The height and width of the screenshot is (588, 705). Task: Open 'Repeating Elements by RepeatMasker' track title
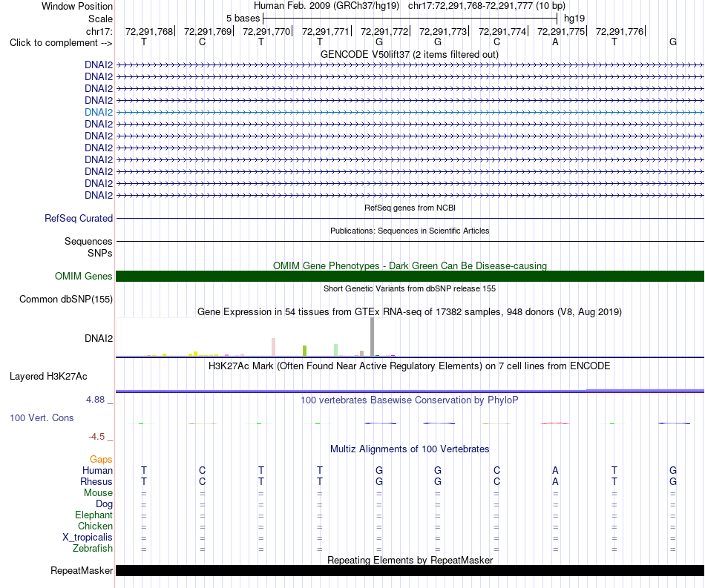coord(410,560)
